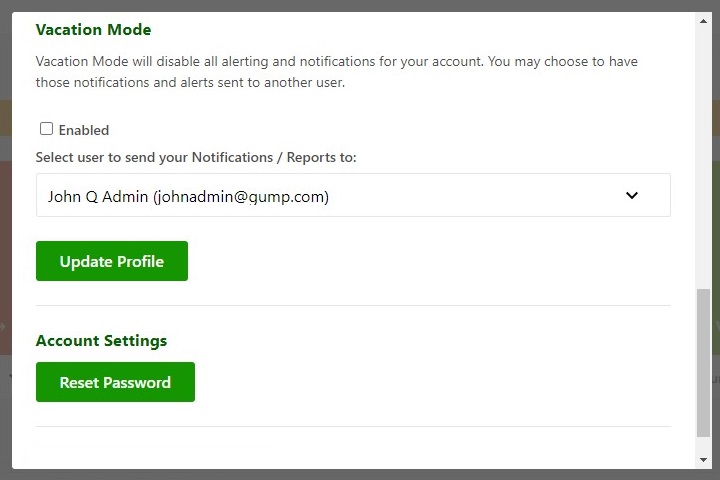Viewport: 720px width, 480px height.
Task: Click divider line below Reset Password
Action: 352,427
